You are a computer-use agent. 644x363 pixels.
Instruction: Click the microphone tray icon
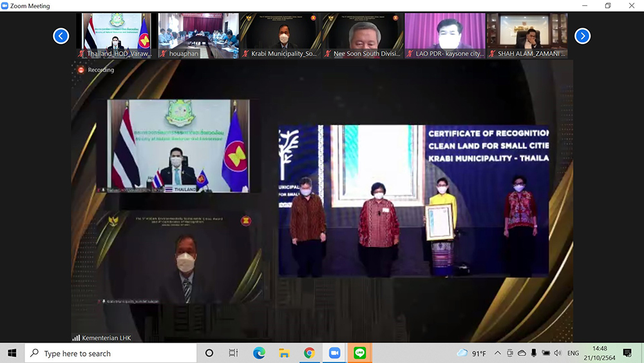pyautogui.click(x=533, y=353)
